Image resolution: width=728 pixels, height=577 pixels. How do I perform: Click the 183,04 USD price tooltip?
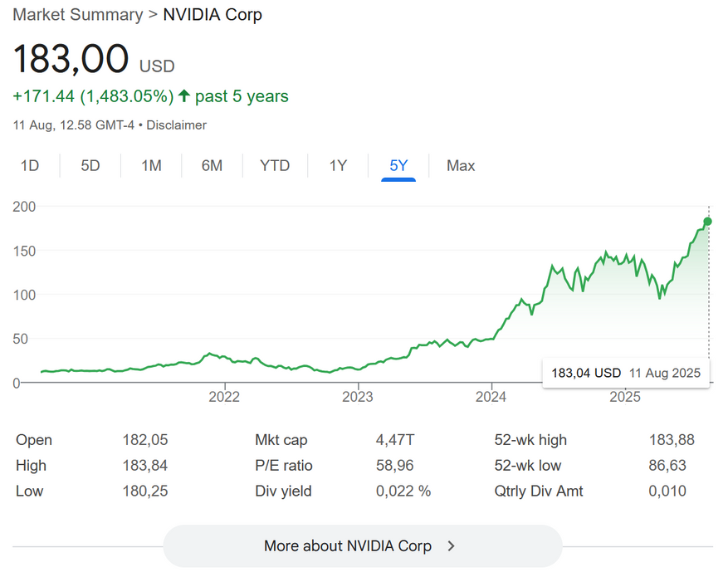[x=586, y=374]
